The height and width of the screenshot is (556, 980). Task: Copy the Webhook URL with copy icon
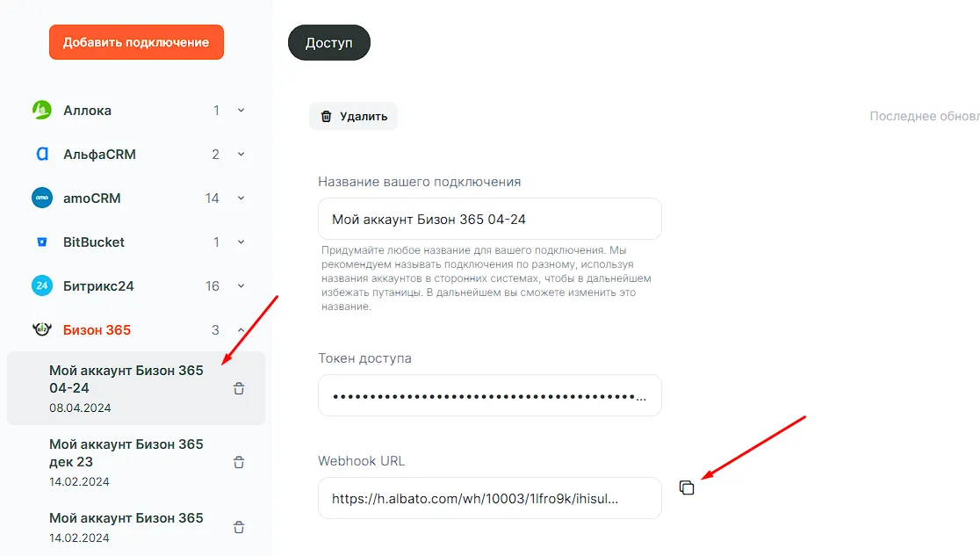click(687, 487)
